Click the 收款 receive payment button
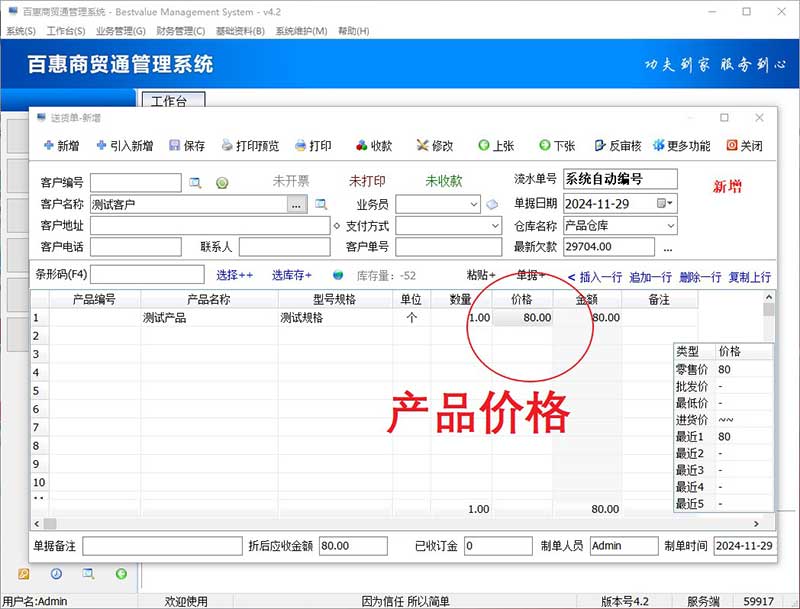Image resolution: width=800 pixels, height=609 pixels. pos(374,146)
